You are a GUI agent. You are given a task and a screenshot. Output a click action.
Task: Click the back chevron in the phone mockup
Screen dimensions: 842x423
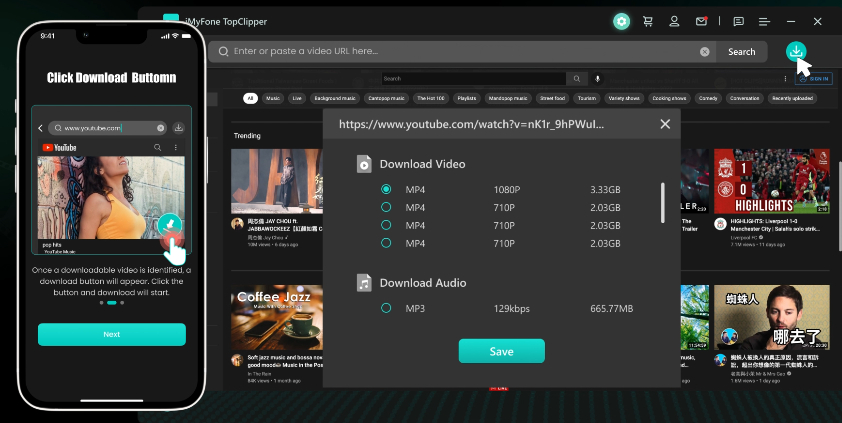coord(40,128)
